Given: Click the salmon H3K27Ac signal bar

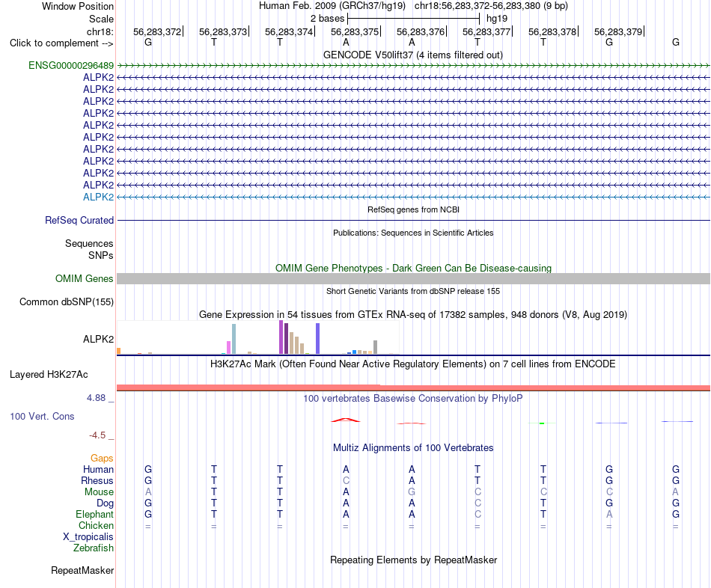Looking at the screenshot, I should pyautogui.click(x=413, y=388).
